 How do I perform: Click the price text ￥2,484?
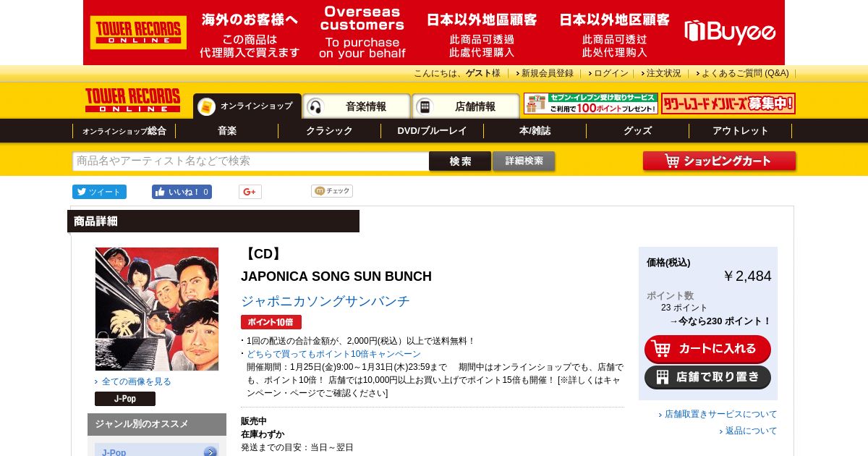coord(748,276)
